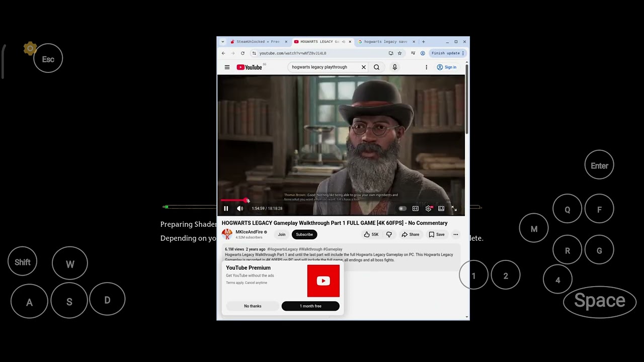Open a new browser tab

click(x=423, y=42)
